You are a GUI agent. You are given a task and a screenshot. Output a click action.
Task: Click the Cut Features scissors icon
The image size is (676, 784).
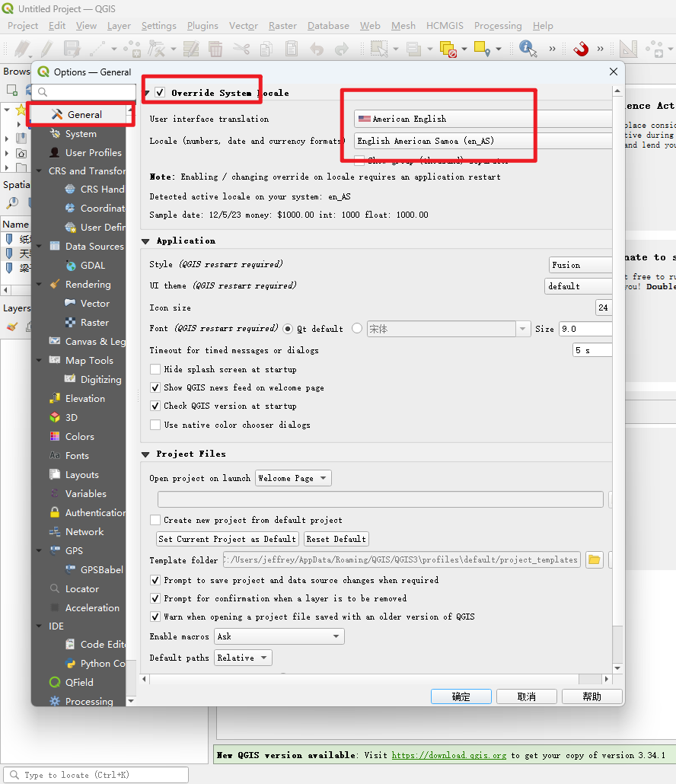(x=241, y=49)
